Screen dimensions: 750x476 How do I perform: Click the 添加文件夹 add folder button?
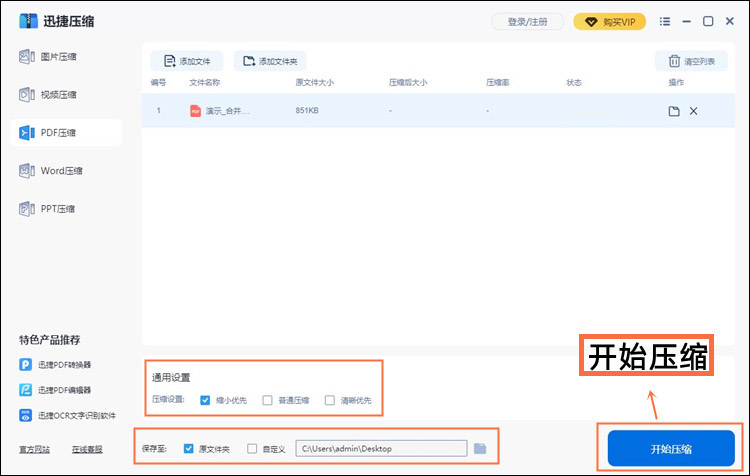[270, 61]
